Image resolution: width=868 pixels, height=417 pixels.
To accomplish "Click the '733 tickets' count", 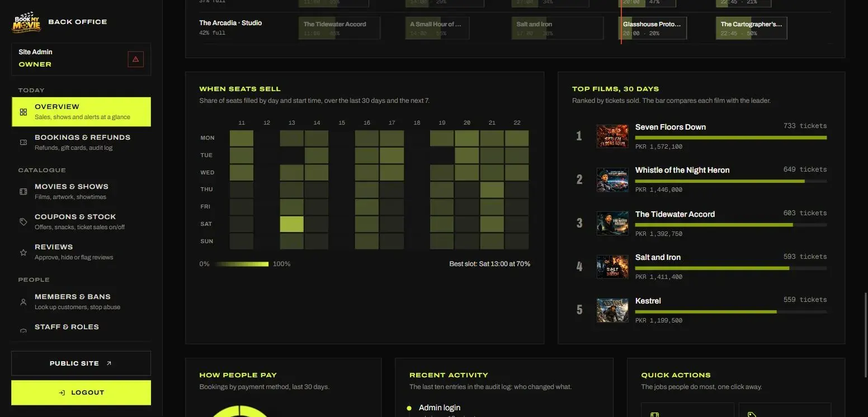I will (805, 126).
